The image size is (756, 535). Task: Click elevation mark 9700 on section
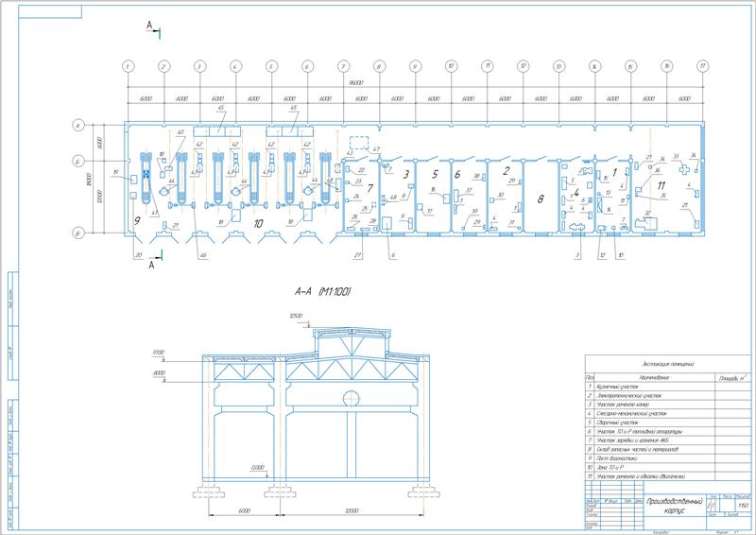[x=159, y=353]
